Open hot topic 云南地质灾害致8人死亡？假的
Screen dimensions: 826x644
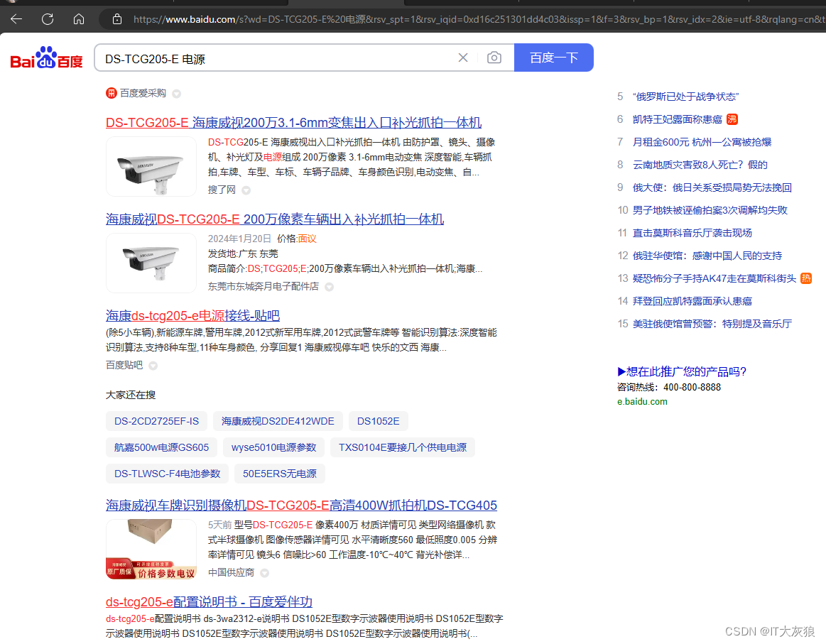[x=700, y=165]
